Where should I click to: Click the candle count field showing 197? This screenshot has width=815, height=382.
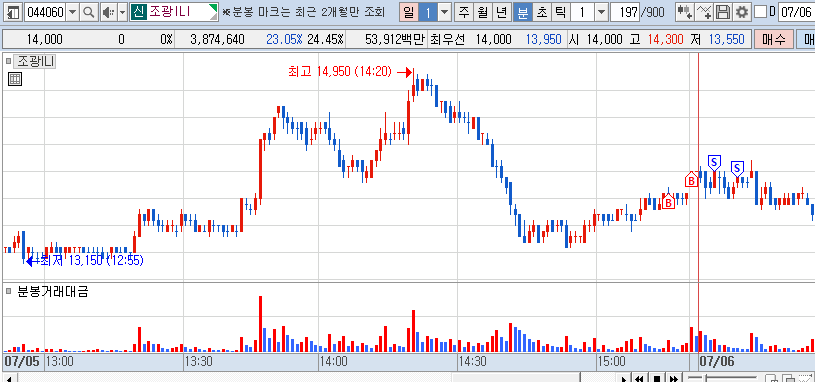(x=625, y=12)
